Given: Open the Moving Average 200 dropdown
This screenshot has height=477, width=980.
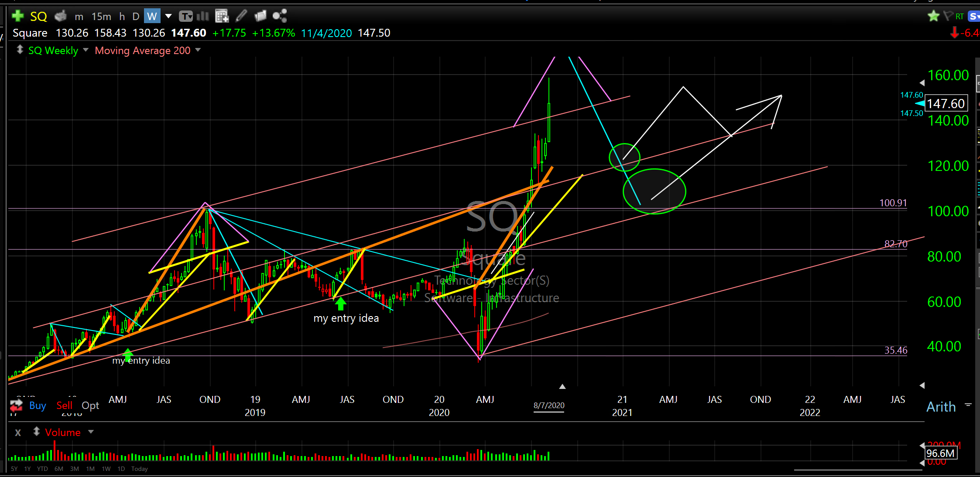Looking at the screenshot, I should pos(198,50).
